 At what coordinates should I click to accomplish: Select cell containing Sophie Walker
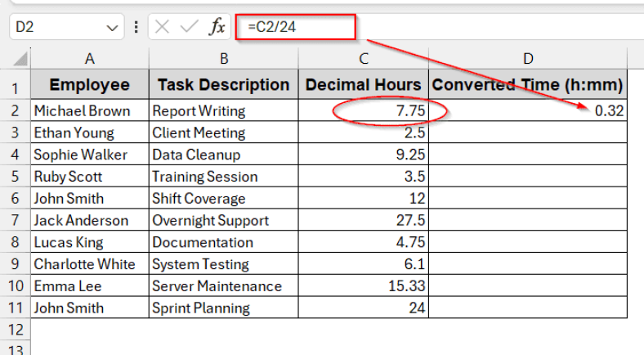(x=90, y=154)
